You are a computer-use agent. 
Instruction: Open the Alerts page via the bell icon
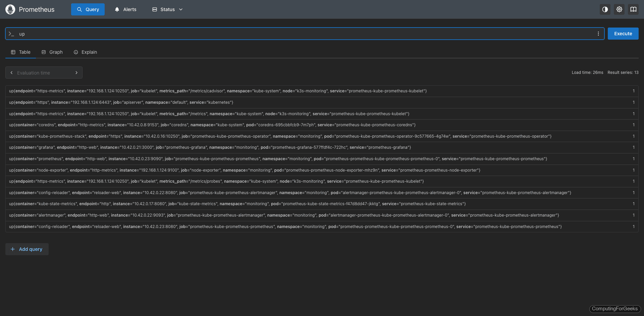[116, 9]
